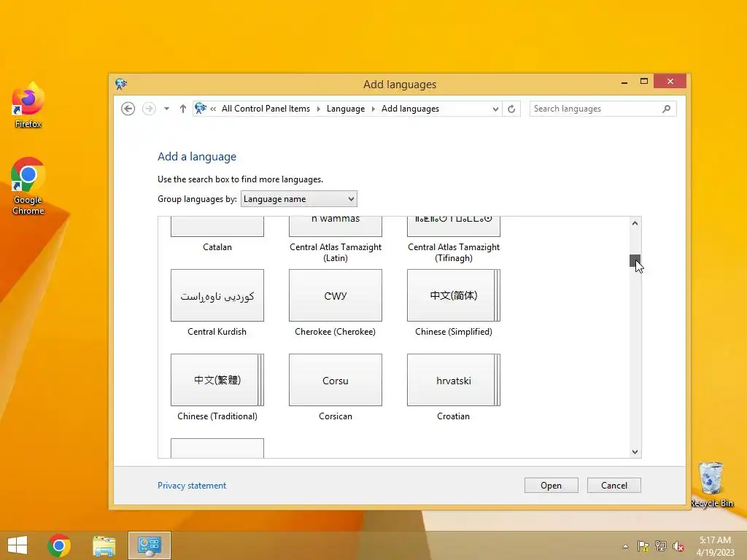Viewport: 747px width, 560px height.
Task: Click All Control Panel Items breadcrumb
Action: [266, 109]
